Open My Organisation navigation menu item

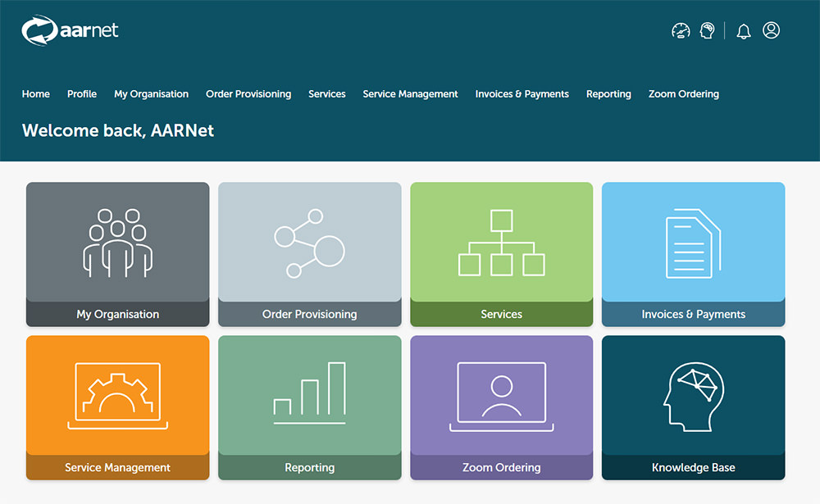point(151,94)
